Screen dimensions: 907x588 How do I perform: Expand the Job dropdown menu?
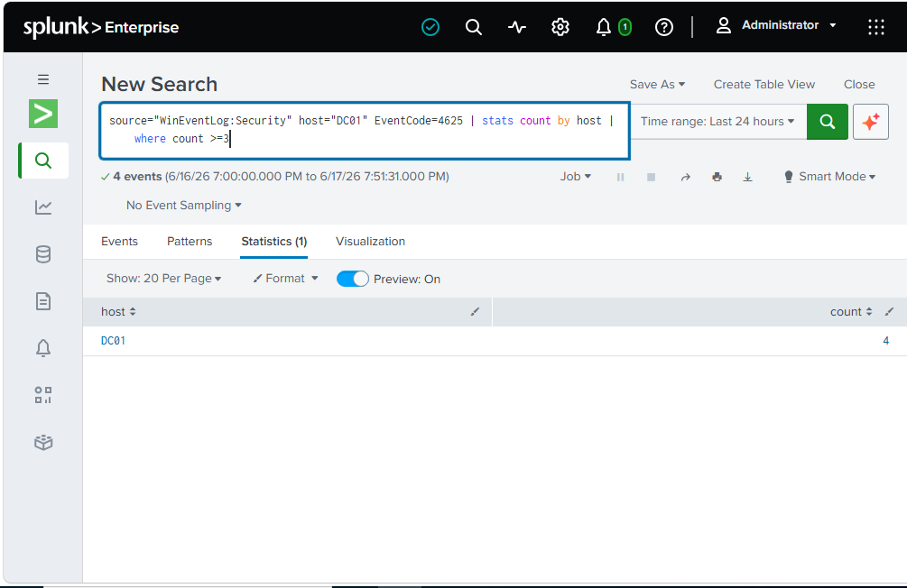click(575, 177)
